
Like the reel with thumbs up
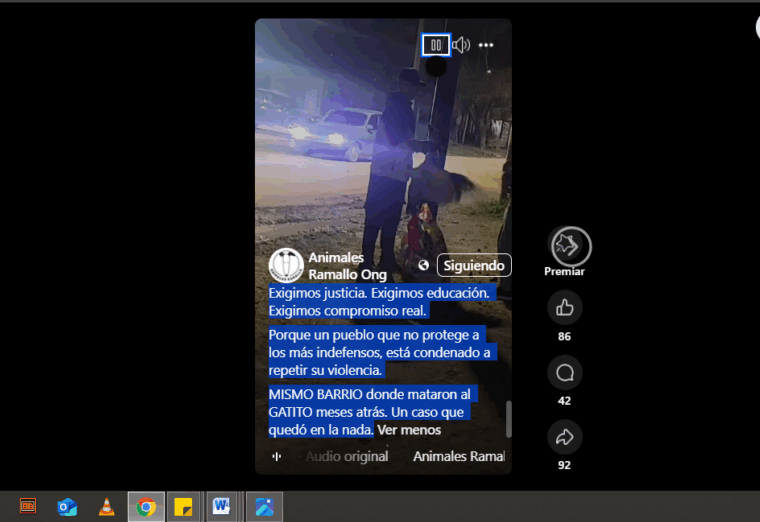coord(565,307)
